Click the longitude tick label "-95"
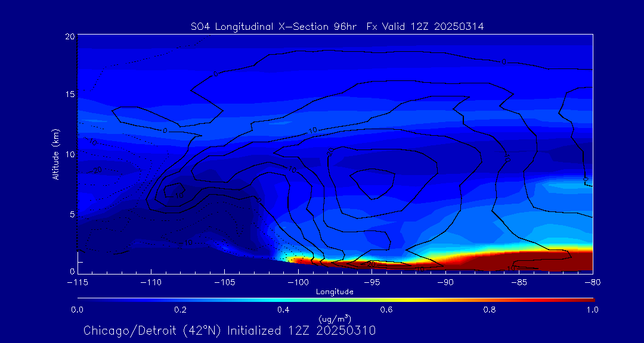The width and height of the screenshot is (644, 343). click(372, 283)
